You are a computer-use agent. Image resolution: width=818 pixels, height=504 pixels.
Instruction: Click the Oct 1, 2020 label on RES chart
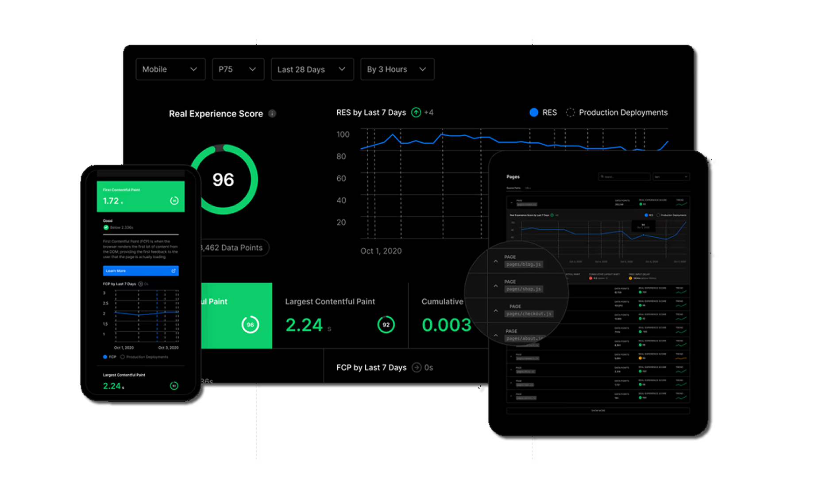pyautogui.click(x=381, y=251)
